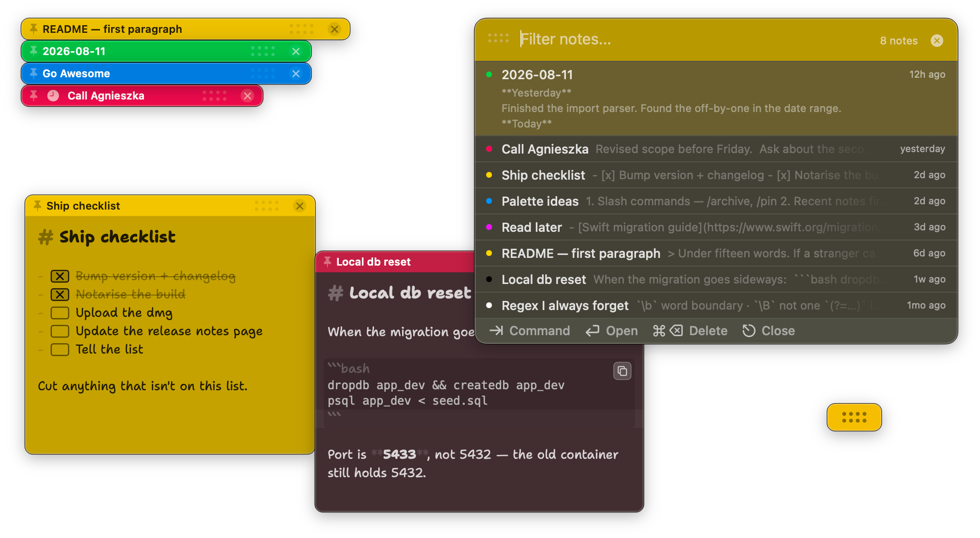Image resolution: width=980 pixels, height=538 pixels.
Task: Click the circular arrow icon beside Close
Action: (749, 331)
